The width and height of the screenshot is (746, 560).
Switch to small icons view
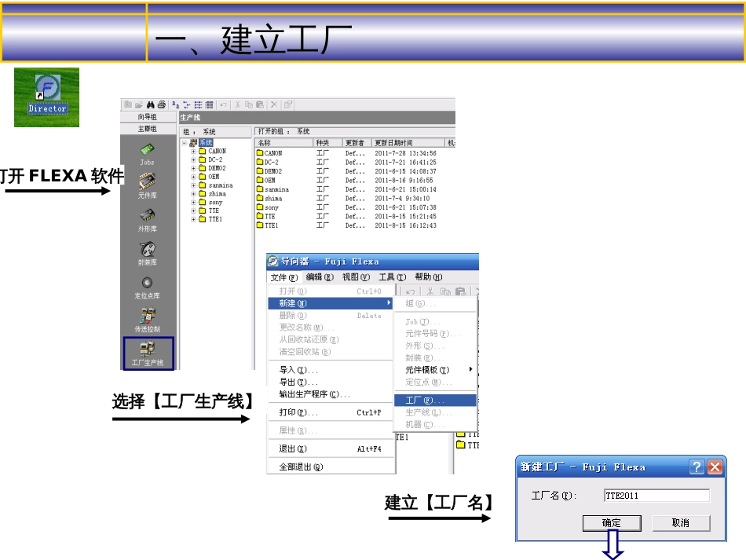187,104
